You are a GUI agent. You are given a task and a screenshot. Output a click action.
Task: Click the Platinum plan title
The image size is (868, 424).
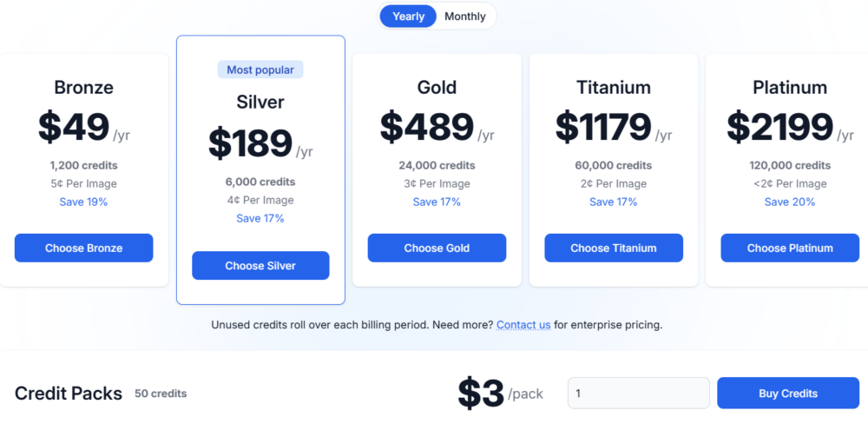(x=790, y=88)
